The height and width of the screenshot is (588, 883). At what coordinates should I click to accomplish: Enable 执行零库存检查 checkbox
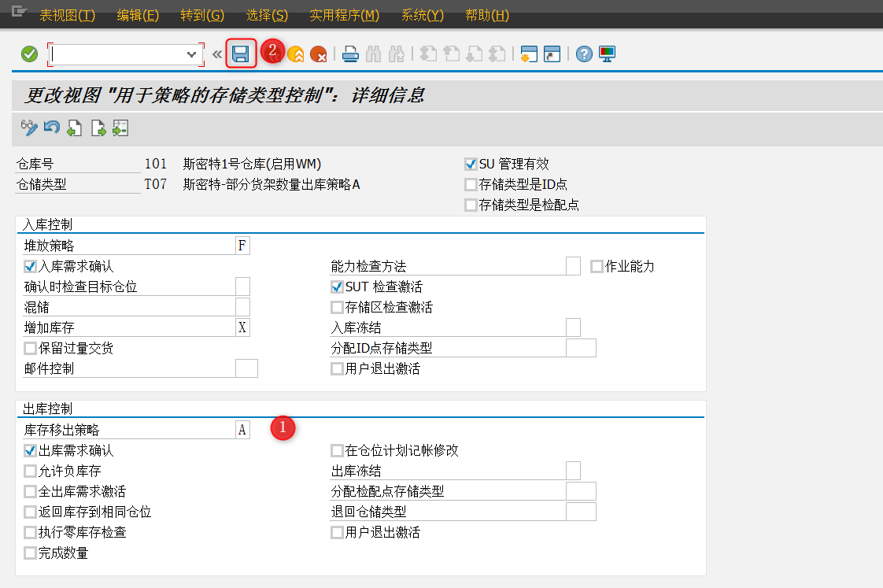click(x=31, y=531)
